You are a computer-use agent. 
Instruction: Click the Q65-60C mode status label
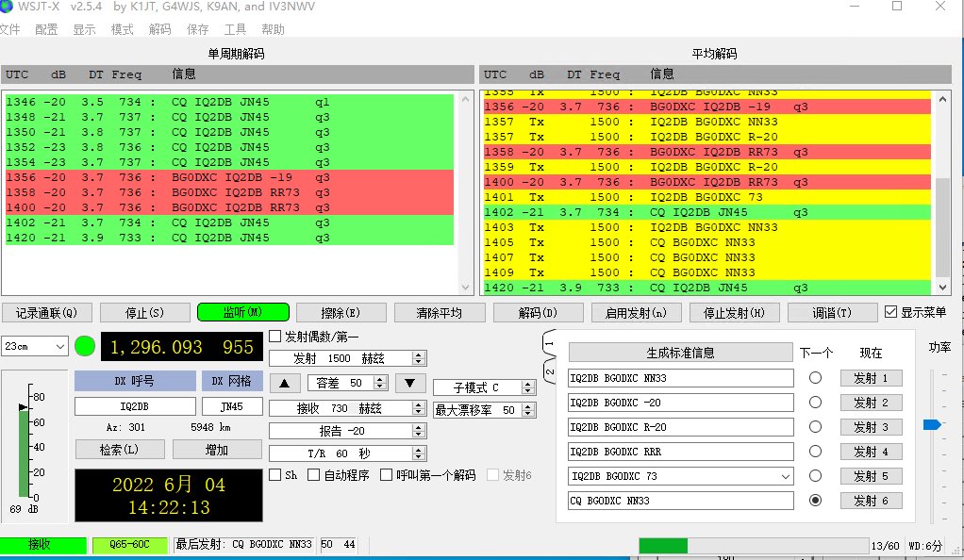(x=130, y=545)
